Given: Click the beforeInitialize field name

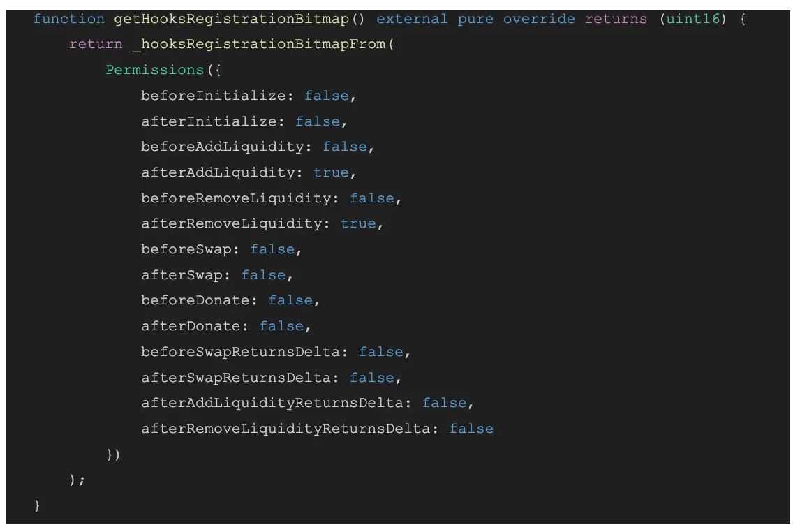Looking at the screenshot, I should [x=214, y=96].
